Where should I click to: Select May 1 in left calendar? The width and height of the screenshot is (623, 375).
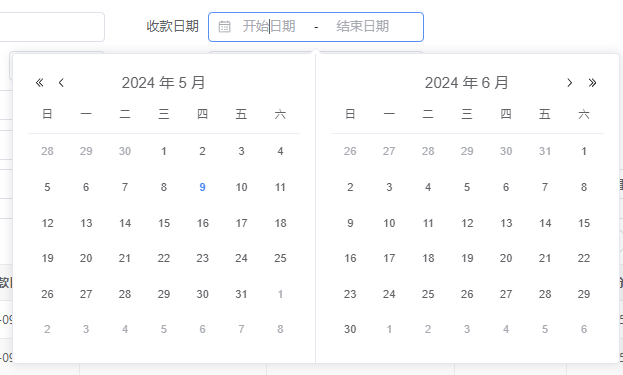coord(164,151)
